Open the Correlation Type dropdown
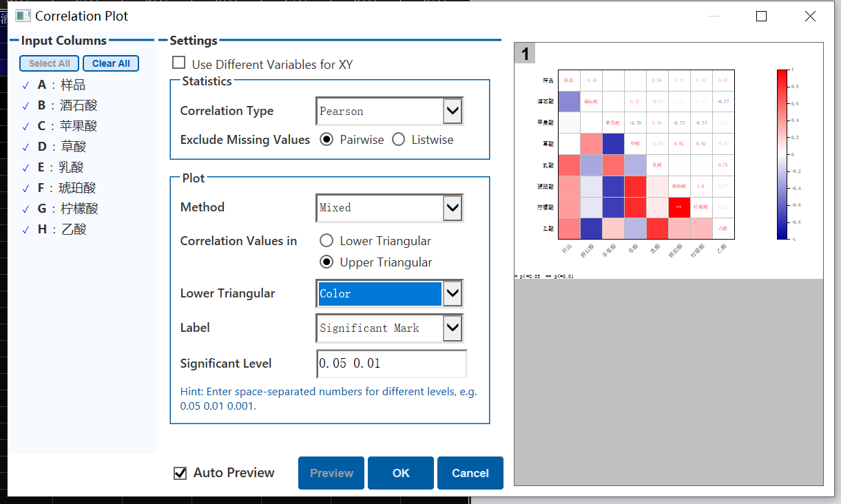Image resolution: width=841 pixels, height=504 pixels. pos(452,111)
